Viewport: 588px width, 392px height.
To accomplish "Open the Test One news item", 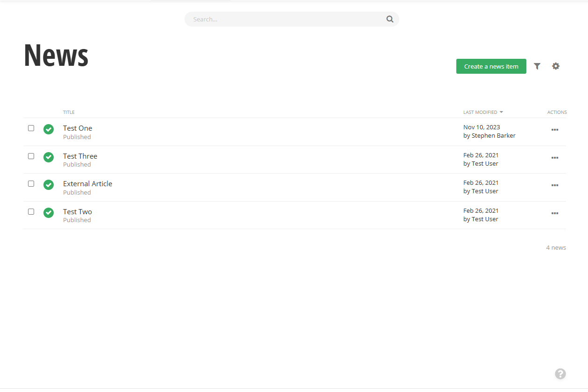I will [78, 128].
